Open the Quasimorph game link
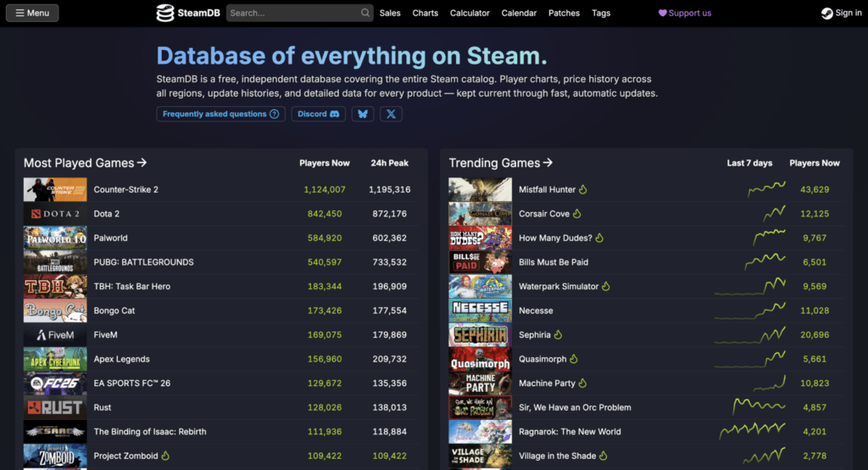The width and height of the screenshot is (868, 470). (542, 359)
